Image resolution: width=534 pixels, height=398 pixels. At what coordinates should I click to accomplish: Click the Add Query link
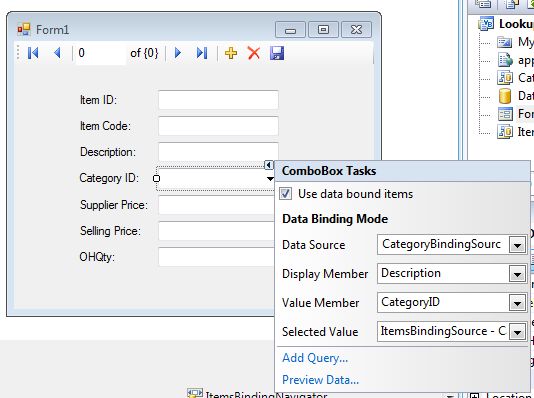315,358
